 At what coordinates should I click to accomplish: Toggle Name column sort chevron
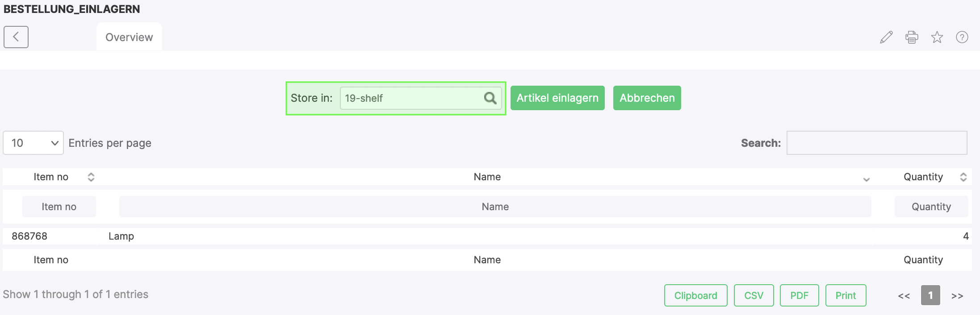click(867, 179)
